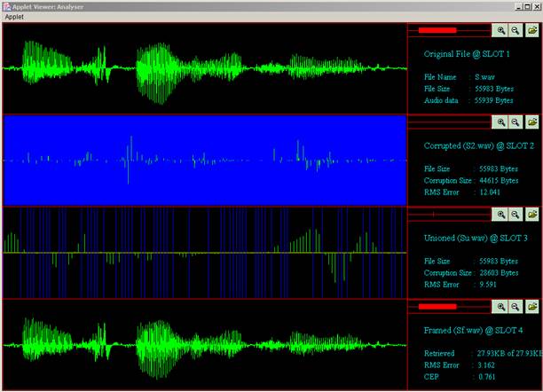Click the 'Framed (Sf.wav) @ SLOT 4' heading
Image resolution: width=543 pixels, height=392 pixels.
coord(473,330)
